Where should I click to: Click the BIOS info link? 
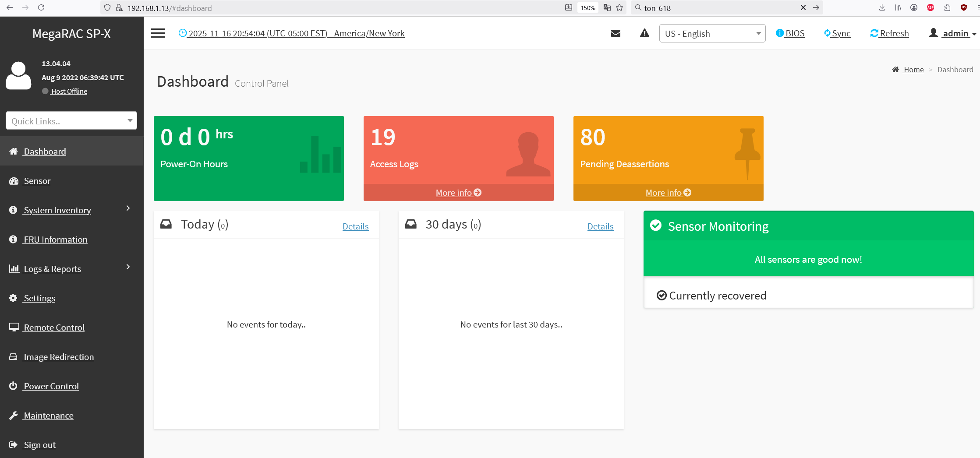pos(790,33)
